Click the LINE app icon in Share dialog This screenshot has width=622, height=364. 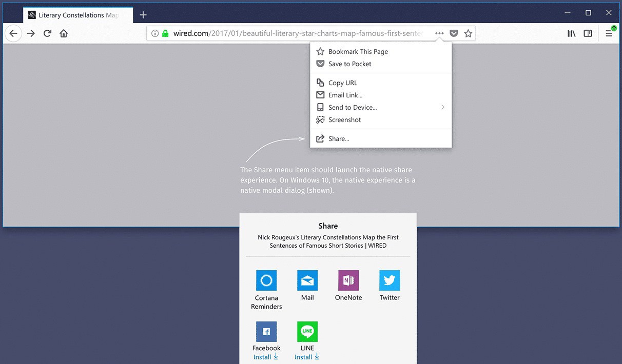[307, 332]
